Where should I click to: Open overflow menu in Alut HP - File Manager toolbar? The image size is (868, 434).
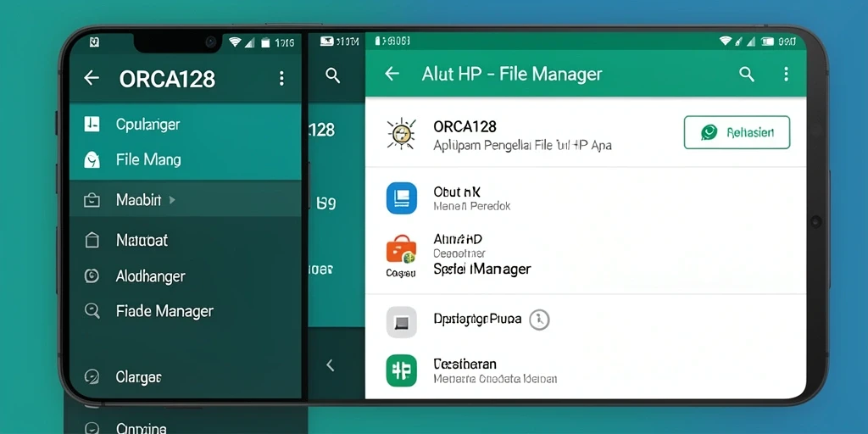click(x=786, y=75)
